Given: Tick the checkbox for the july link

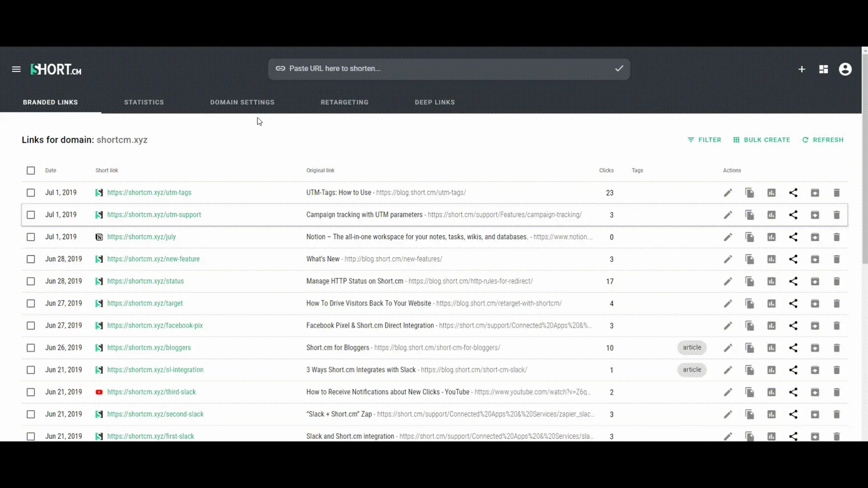Looking at the screenshot, I should (31, 237).
